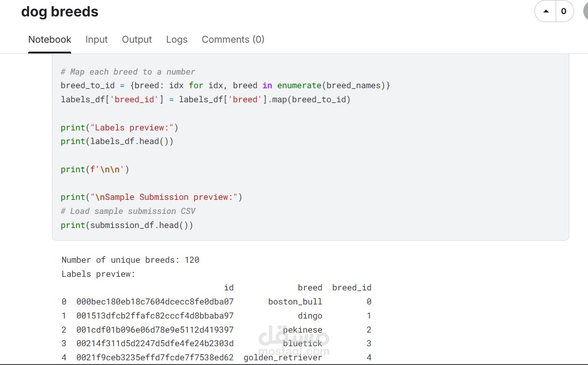This screenshot has height=365, width=588.
Task: Click the print("Labels preview:") code line
Action: [119, 128]
